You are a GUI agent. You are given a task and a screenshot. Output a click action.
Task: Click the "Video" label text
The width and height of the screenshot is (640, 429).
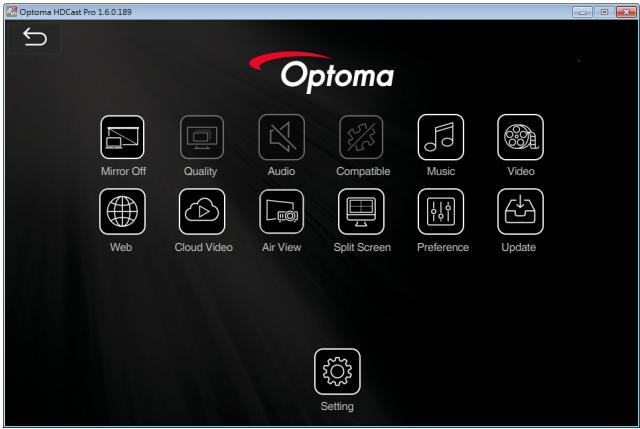[x=521, y=171]
